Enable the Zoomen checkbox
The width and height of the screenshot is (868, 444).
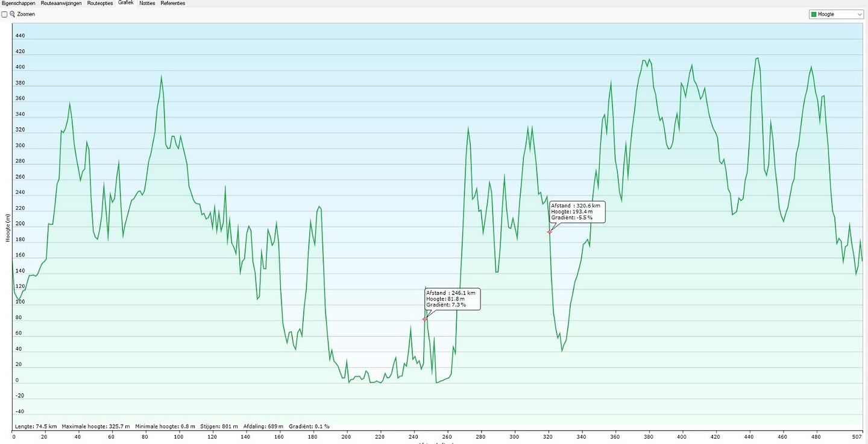(5, 14)
